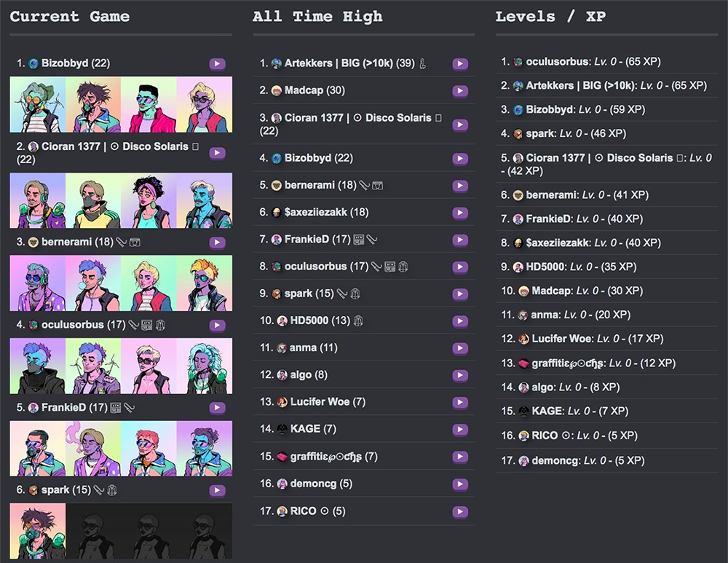Image resolution: width=728 pixels, height=563 pixels.
Task: Click the Levels / XP column heading
Action: tap(550, 16)
